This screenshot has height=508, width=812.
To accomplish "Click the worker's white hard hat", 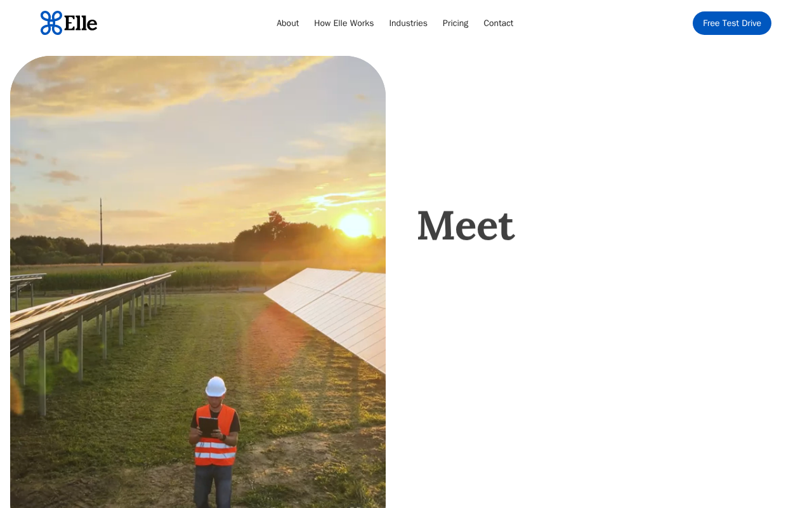I will (x=216, y=386).
